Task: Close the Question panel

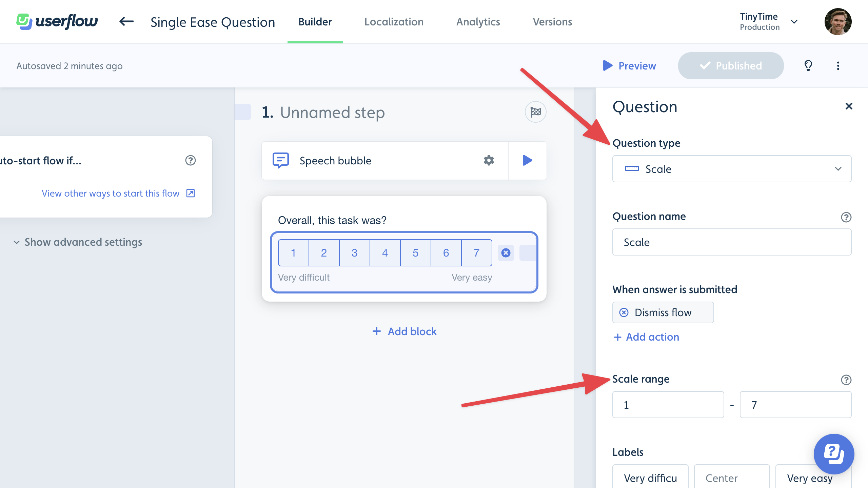Action: (849, 106)
